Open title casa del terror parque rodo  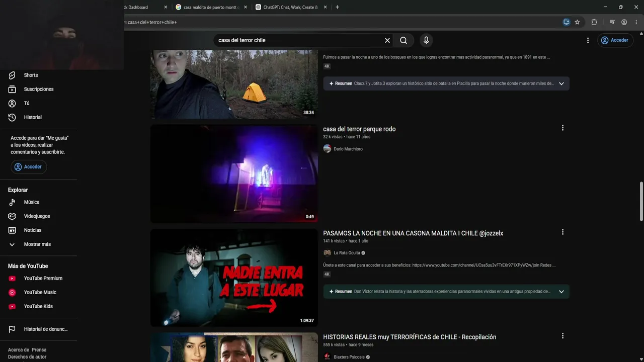pos(359,129)
